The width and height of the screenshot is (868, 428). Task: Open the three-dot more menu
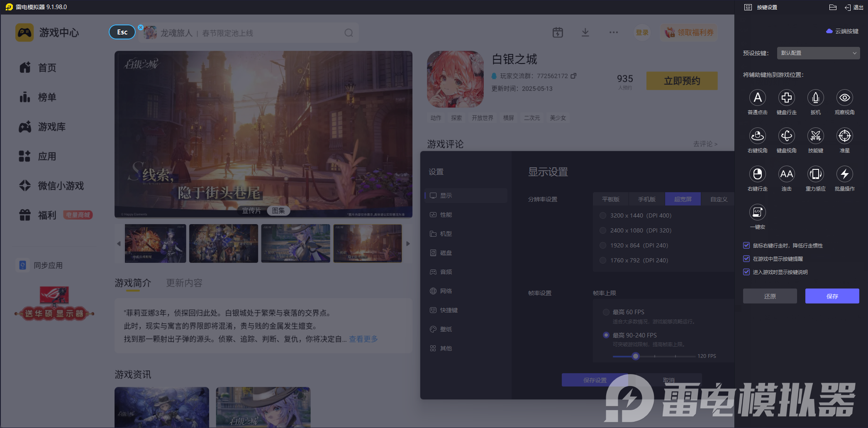[x=614, y=32]
